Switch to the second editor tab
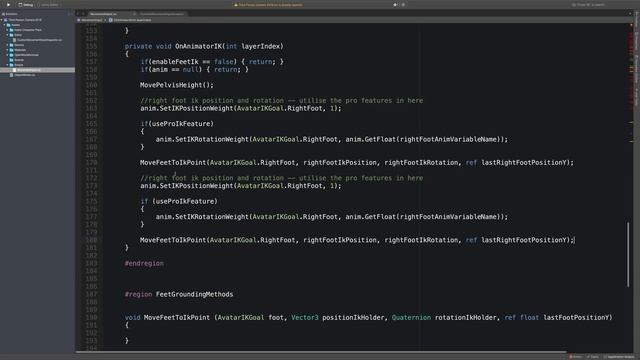640x360 pixels. [x=162, y=14]
